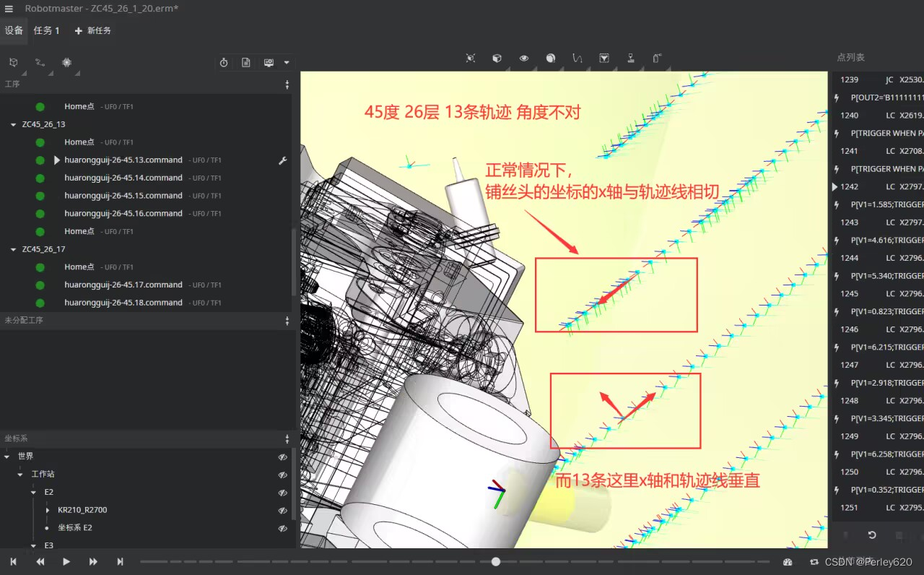Screen dimensions: 924x575
Task: Open dropdown arrow beside monitor icon
Action: [x=287, y=63]
